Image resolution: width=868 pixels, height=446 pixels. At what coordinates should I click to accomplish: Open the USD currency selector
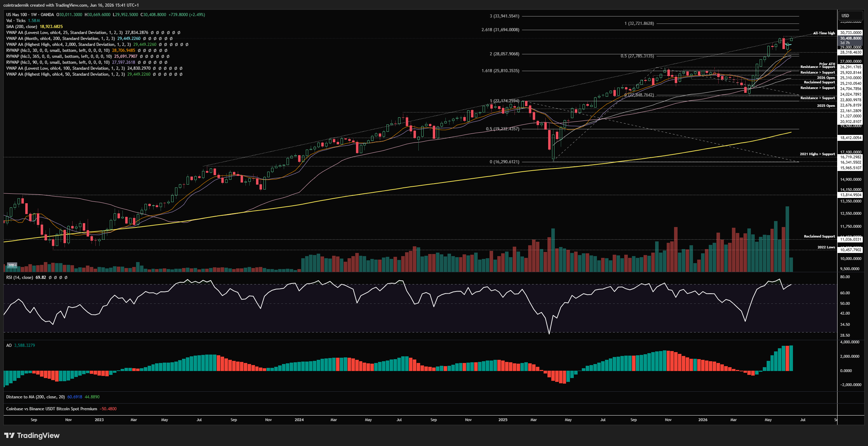850,16
